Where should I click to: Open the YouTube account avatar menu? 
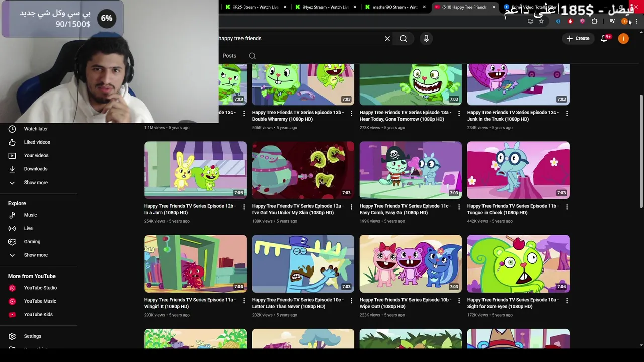tap(623, 38)
